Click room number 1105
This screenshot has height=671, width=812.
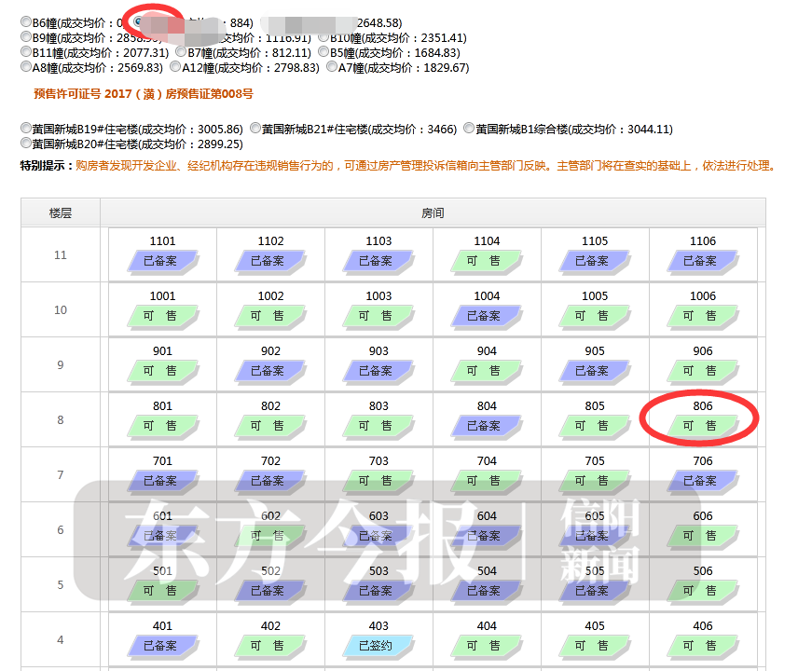click(x=594, y=241)
